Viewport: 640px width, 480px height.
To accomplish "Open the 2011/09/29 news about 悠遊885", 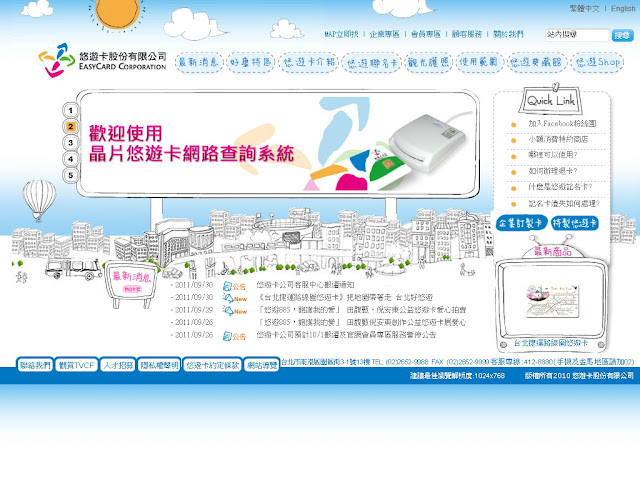I will [x=362, y=310].
